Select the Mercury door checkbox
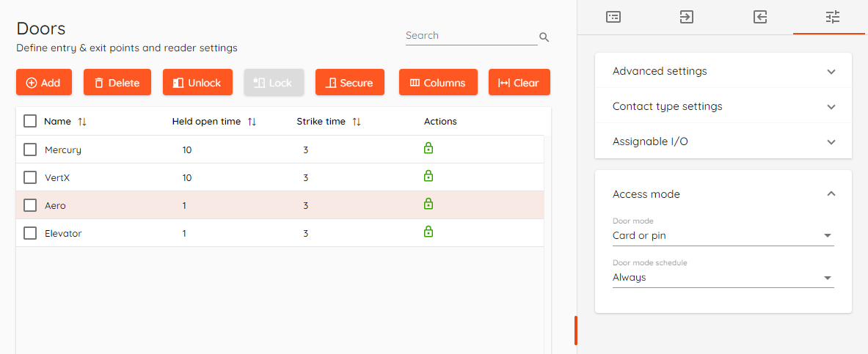Image resolution: width=868 pixels, height=354 pixels. tap(30, 150)
